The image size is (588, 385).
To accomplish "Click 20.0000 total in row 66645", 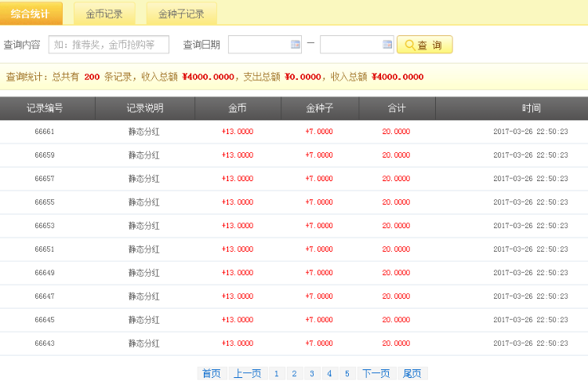I will pyautogui.click(x=396, y=320).
